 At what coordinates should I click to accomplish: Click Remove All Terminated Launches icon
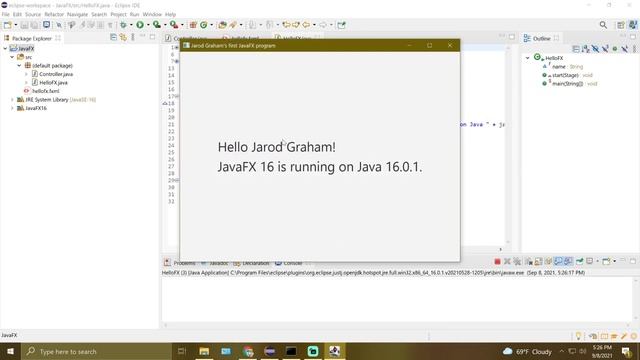pos(517,261)
